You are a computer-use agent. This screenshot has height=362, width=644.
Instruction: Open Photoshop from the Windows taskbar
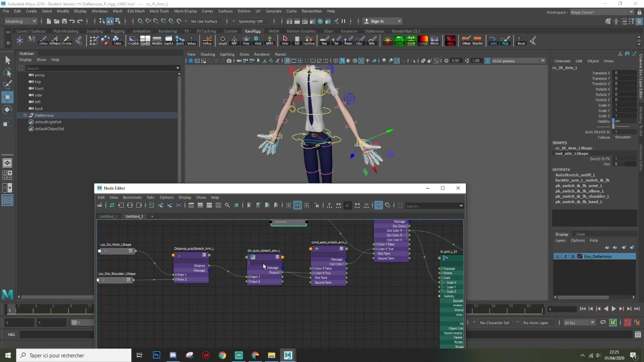click(156, 355)
